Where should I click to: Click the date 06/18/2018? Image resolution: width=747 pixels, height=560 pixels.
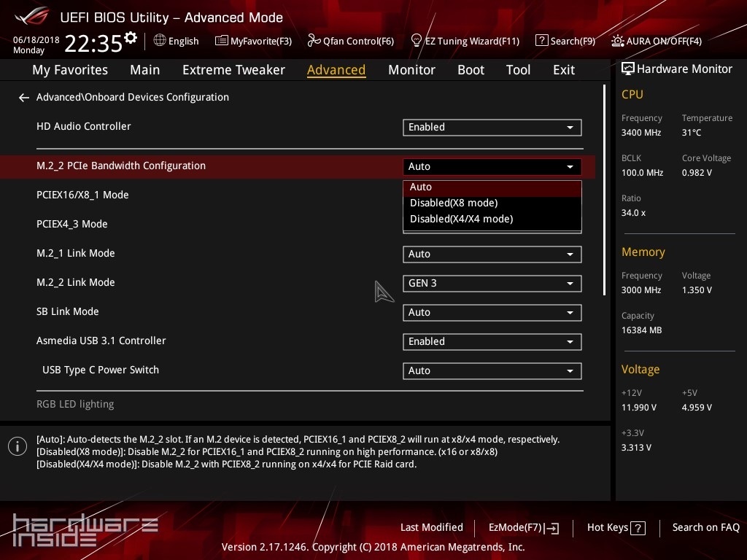pos(36,40)
